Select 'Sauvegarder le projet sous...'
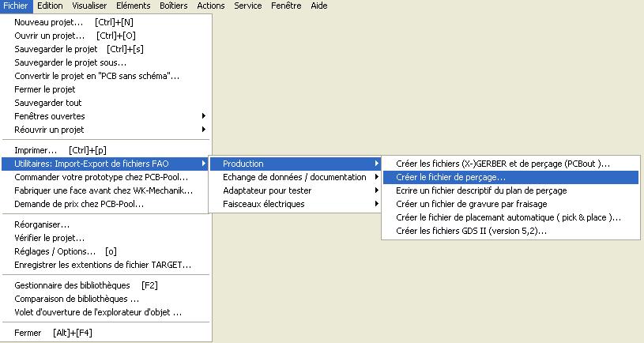This screenshot has width=644, height=343. pyautogui.click(x=70, y=62)
